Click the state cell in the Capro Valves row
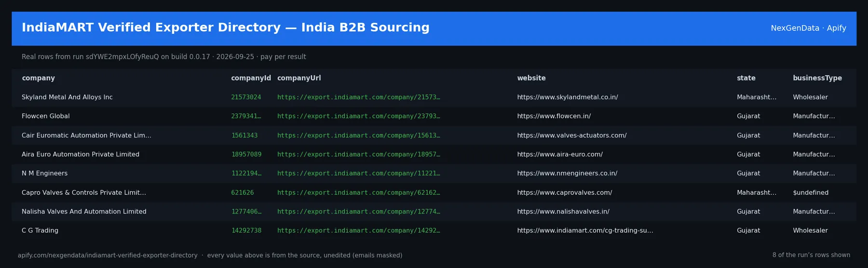The width and height of the screenshot is (868, 268). (x=757, y=193)
